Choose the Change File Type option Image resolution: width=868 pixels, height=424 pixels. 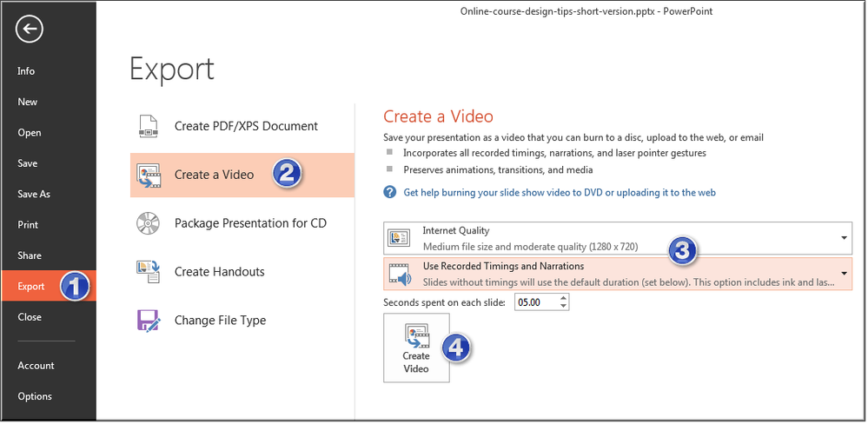(x=242, y=321)
